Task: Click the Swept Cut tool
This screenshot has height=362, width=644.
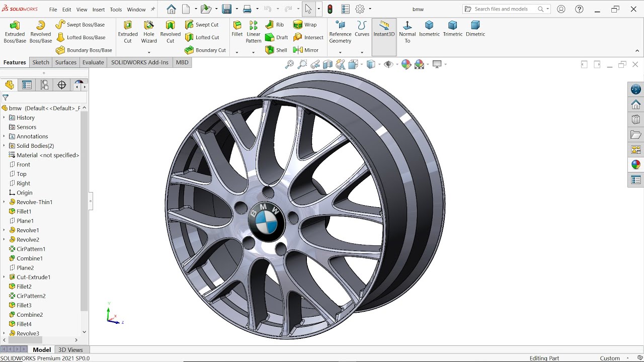Action: [x=202, y=25]
